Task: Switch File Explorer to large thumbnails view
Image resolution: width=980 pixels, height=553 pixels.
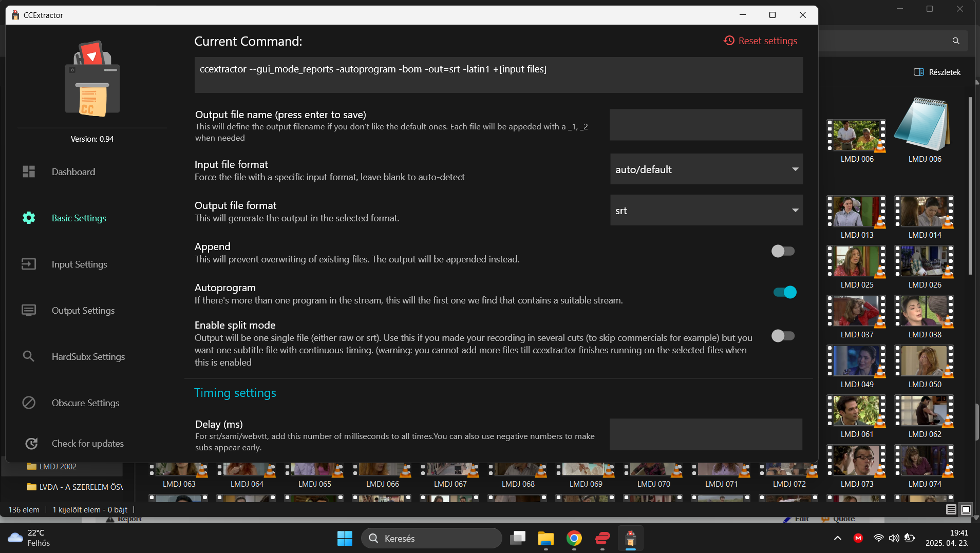Action: click(966, 509)
